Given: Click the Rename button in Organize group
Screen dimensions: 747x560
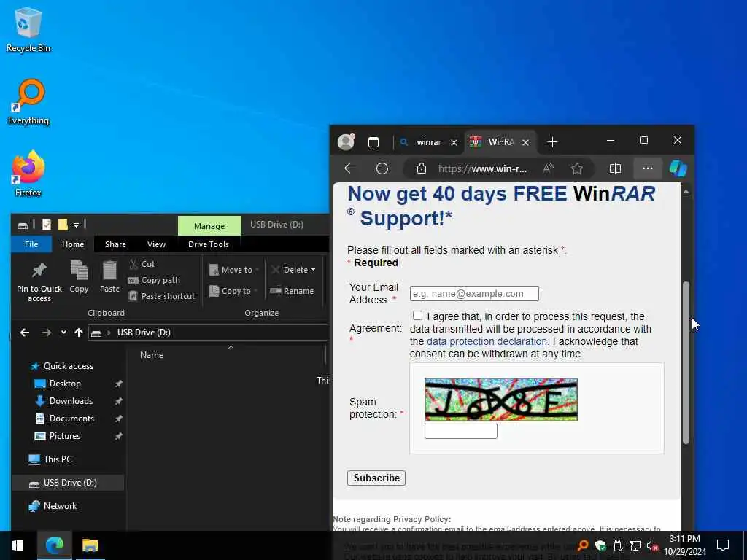Looking at the screenshot, I should tap(292, 291).
